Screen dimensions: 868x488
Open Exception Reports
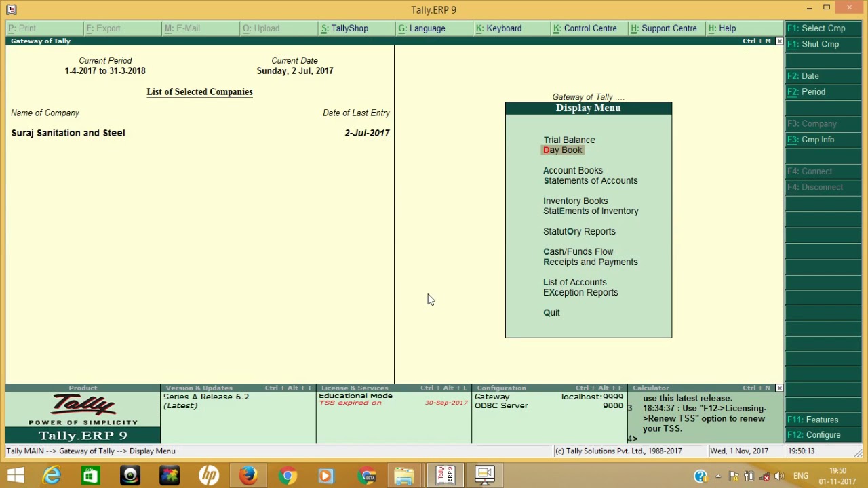pos(580,292)
